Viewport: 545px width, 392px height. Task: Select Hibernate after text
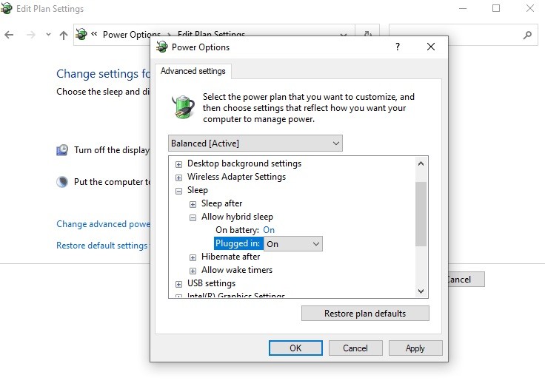pyautogui.click(x=230, y=257)
